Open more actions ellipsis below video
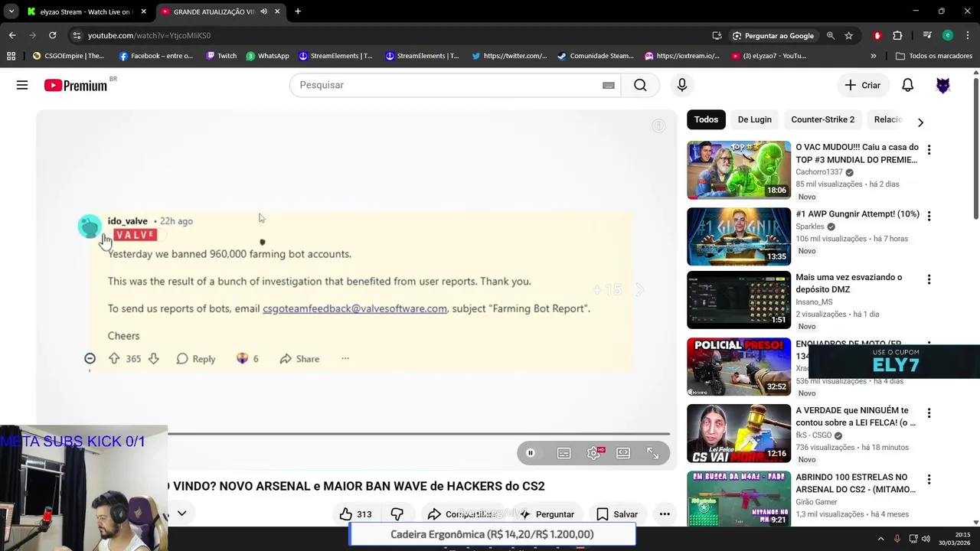This screenshot has width=980, height=551. [665, 514]
